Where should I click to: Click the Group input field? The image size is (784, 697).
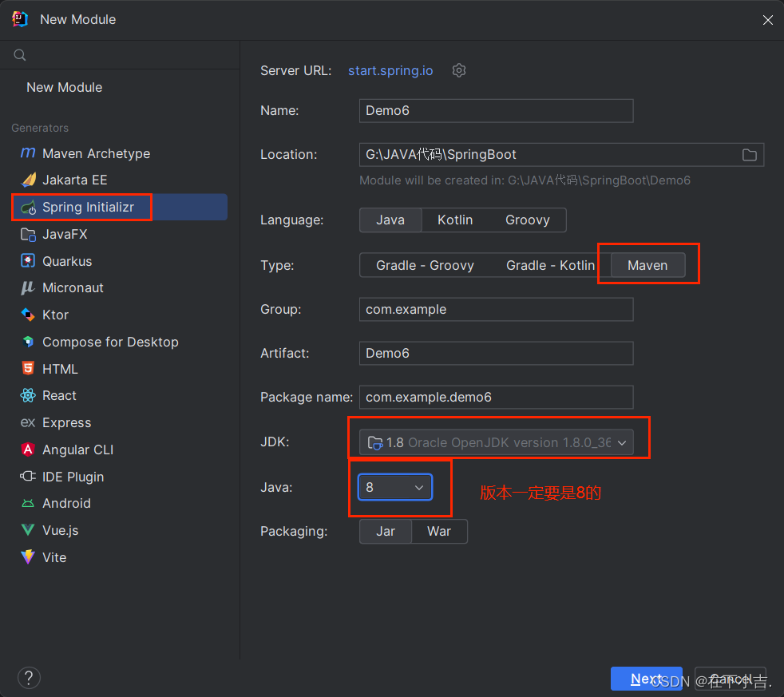point(496,309)
